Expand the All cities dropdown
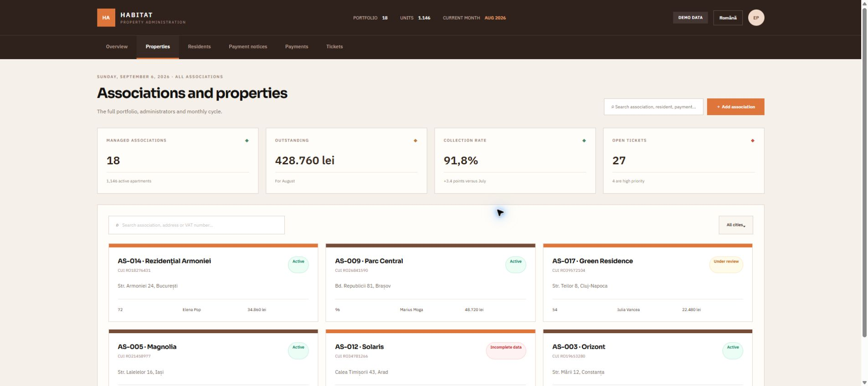 pos(735,225)
